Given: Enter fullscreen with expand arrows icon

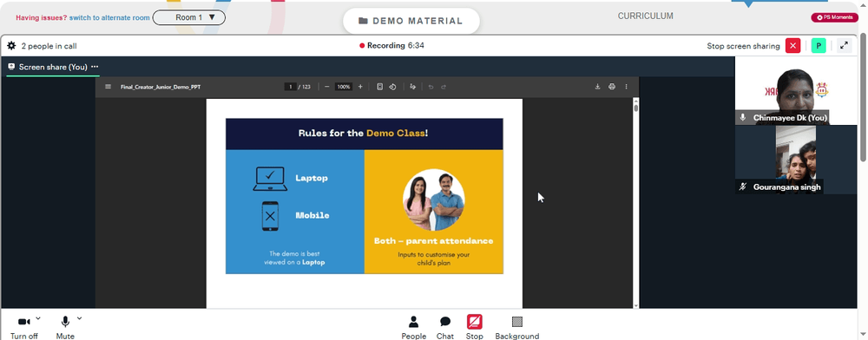Looking at the screenshot, I should (844, 46).
